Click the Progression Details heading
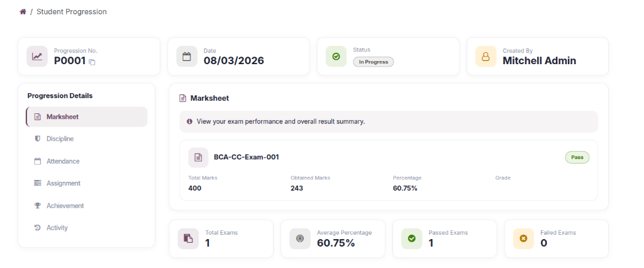Image resolution: width=644 pixels, height=268 pixels. 60,96
